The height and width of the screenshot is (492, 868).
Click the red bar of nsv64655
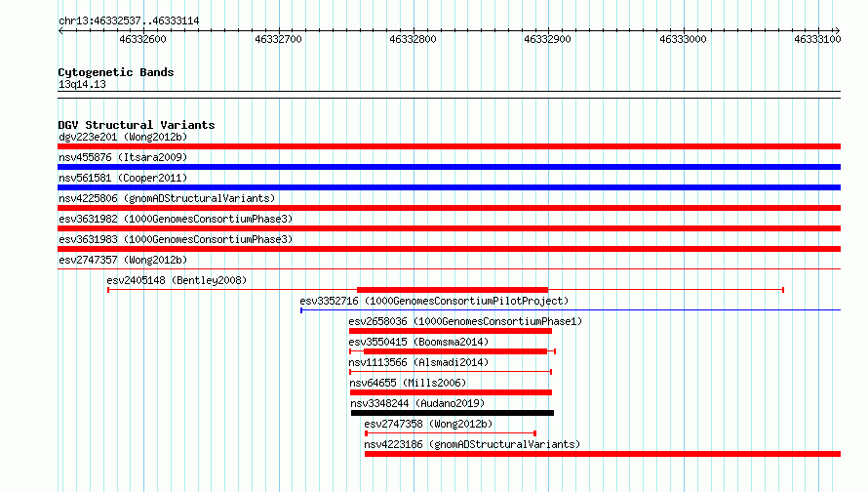pyautogui.click(x=451, y=392)
